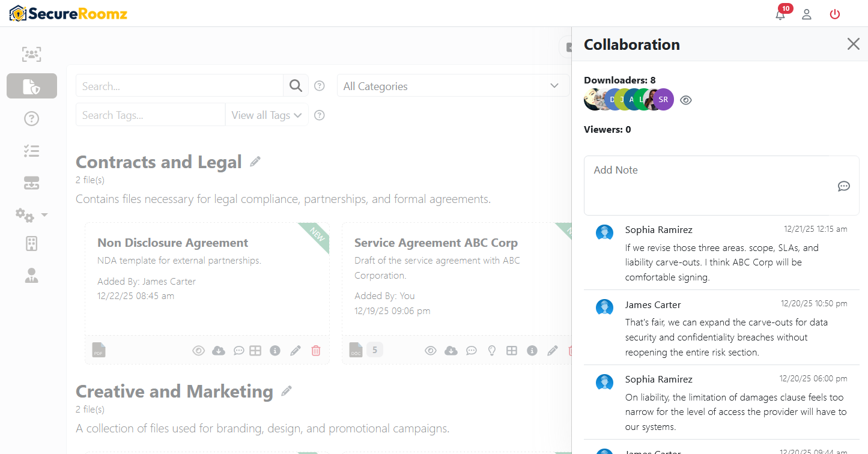The width and height of the screenshot is (868, 454).
Task: Edit the Service Agreement ABC Corp file
Action: (552, 351)
